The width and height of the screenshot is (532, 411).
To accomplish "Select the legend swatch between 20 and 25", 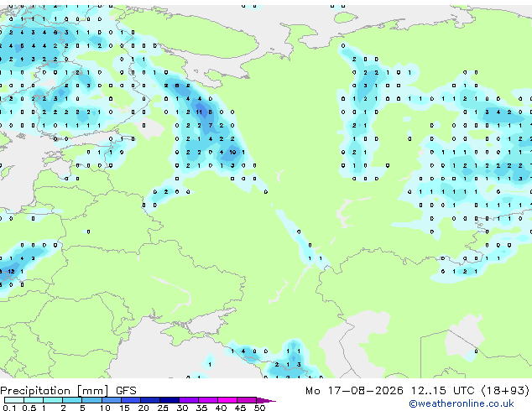I will coord(150,400).
